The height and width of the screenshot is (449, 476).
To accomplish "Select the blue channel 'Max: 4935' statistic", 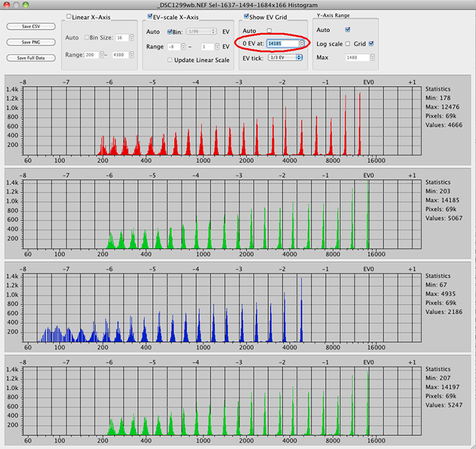I will click(x=441, y=294).
